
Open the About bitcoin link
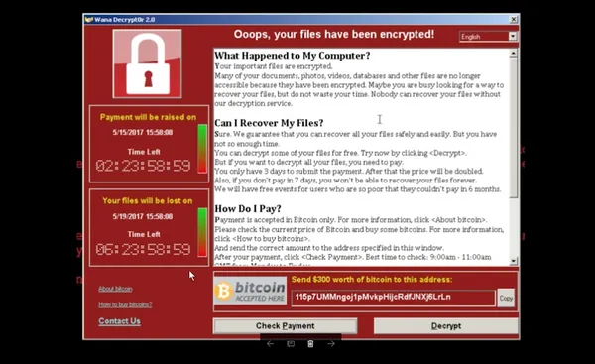[115, 289]
